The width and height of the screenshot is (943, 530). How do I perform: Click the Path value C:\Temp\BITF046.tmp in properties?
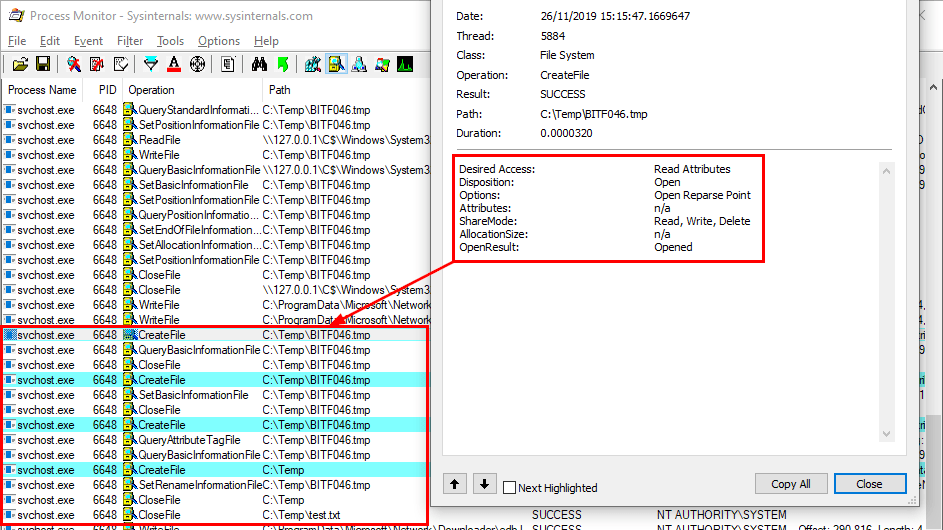[594, 114]
